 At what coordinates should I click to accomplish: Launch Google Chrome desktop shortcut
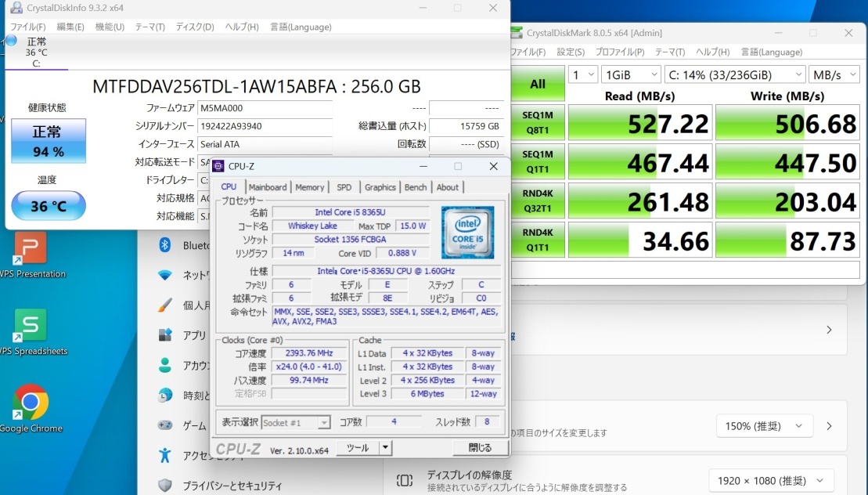[31, 409]
